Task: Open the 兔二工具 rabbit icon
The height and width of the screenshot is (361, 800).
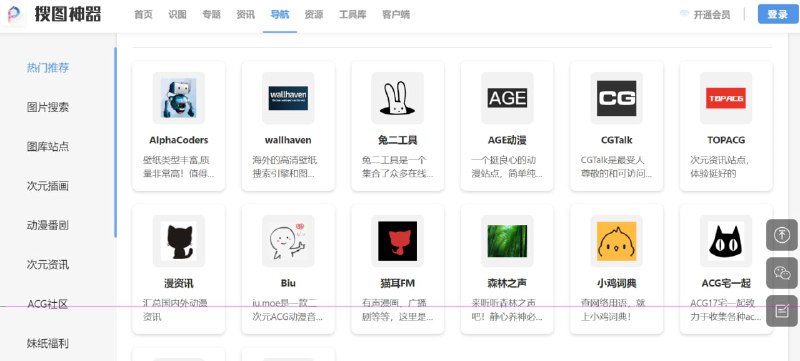Action: tap(397, 98)
